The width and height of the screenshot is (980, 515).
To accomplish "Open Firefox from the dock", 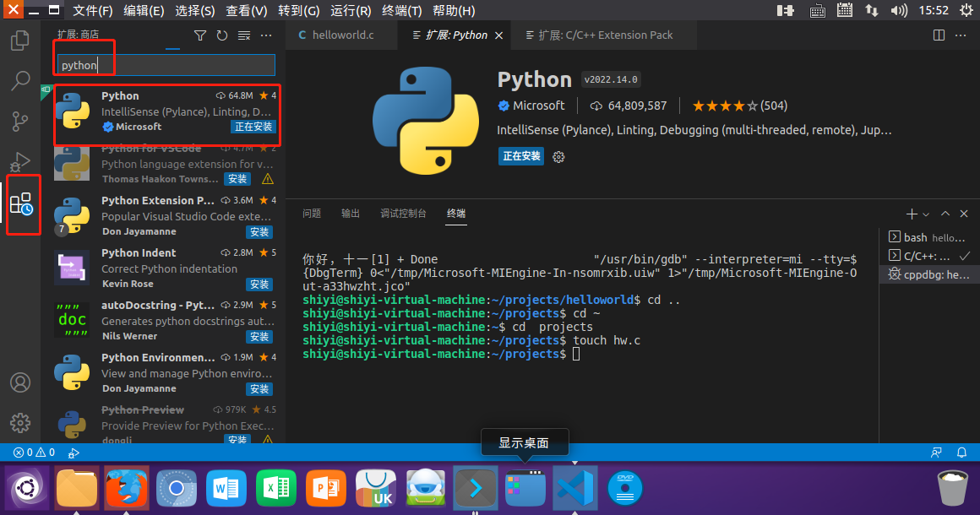I will [x=126, y=487].
